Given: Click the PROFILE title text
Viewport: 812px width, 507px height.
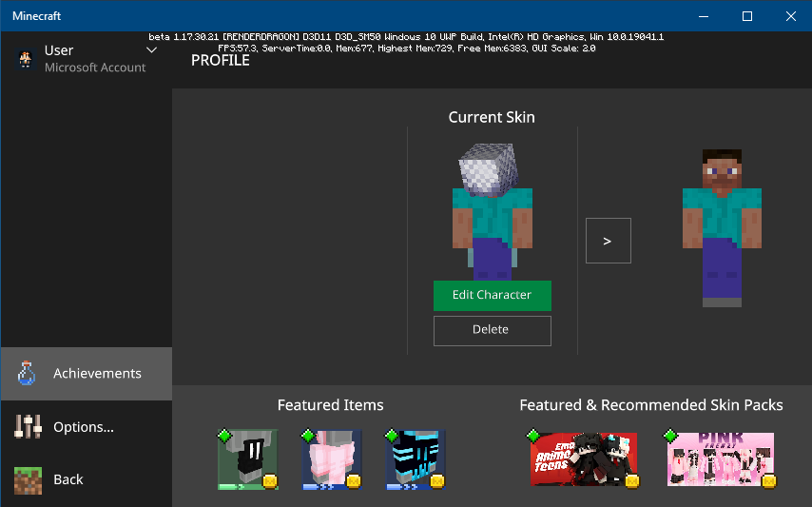Looking at the screenshot, I should click(221, 61).
